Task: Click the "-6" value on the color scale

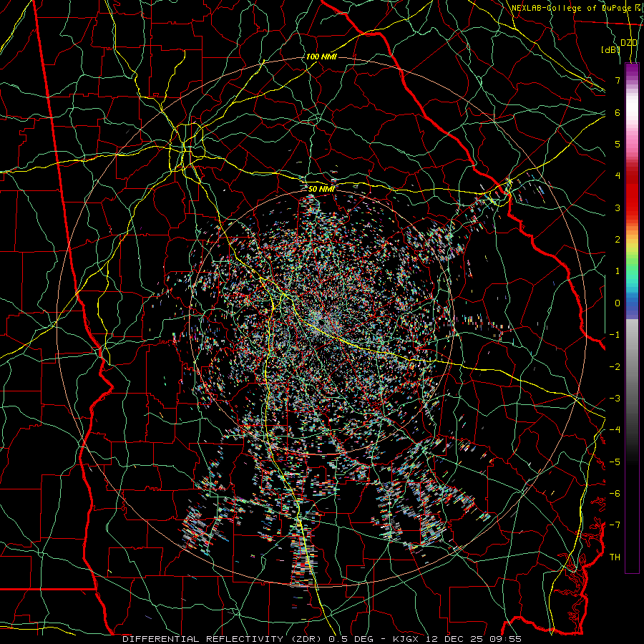Action: [615, 494]
